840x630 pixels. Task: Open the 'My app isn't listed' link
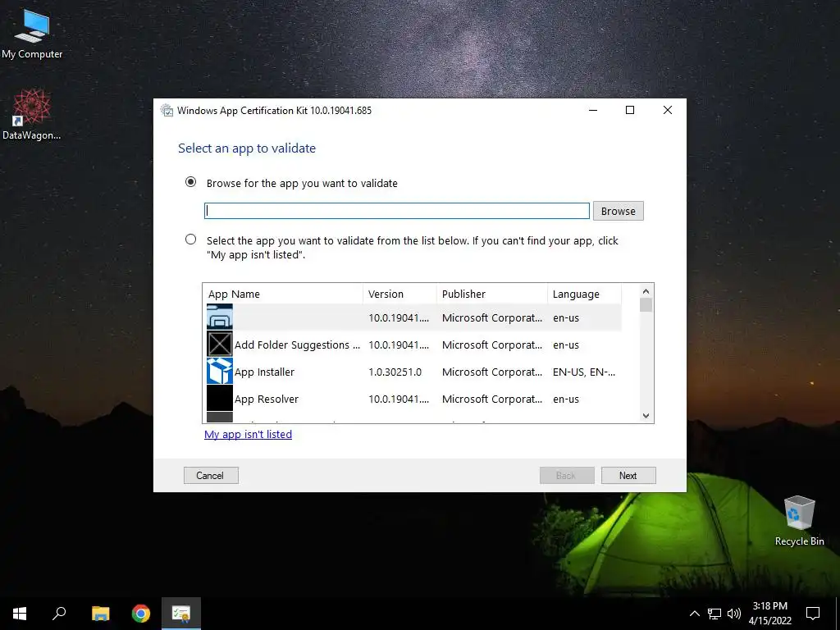tap(248, 435)
